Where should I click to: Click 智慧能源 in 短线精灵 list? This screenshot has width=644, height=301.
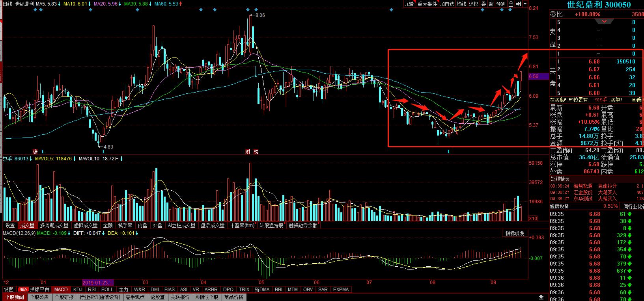[583, 186]
